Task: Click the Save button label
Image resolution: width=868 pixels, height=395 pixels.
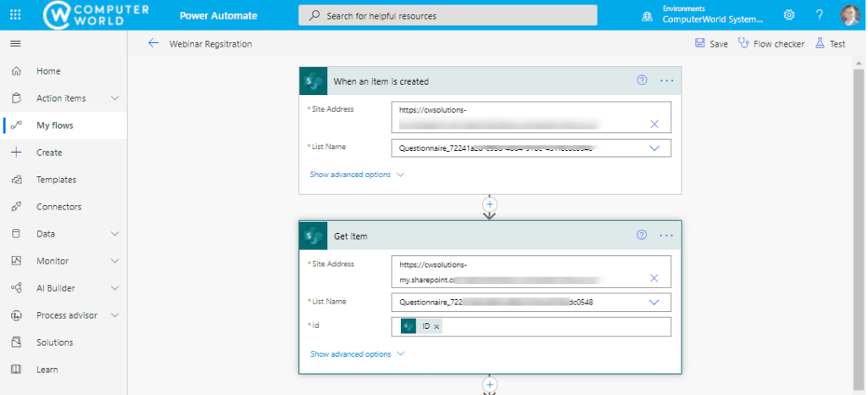Action: [719, 44]
